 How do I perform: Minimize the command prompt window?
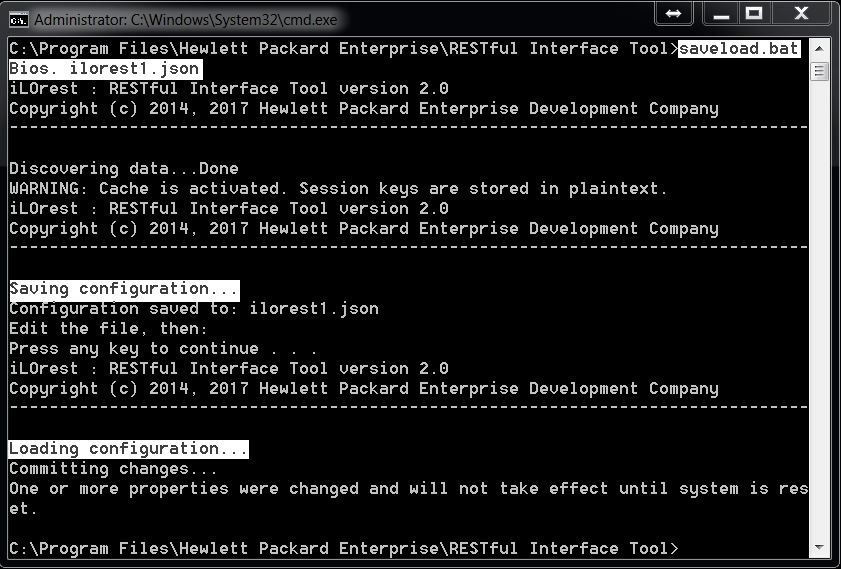(x=721, y=14)
